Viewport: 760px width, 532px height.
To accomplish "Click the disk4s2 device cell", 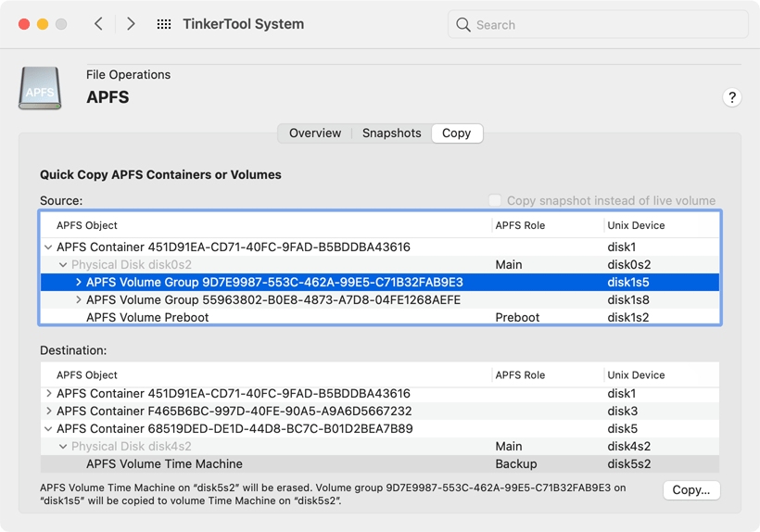I will point(629,446).
